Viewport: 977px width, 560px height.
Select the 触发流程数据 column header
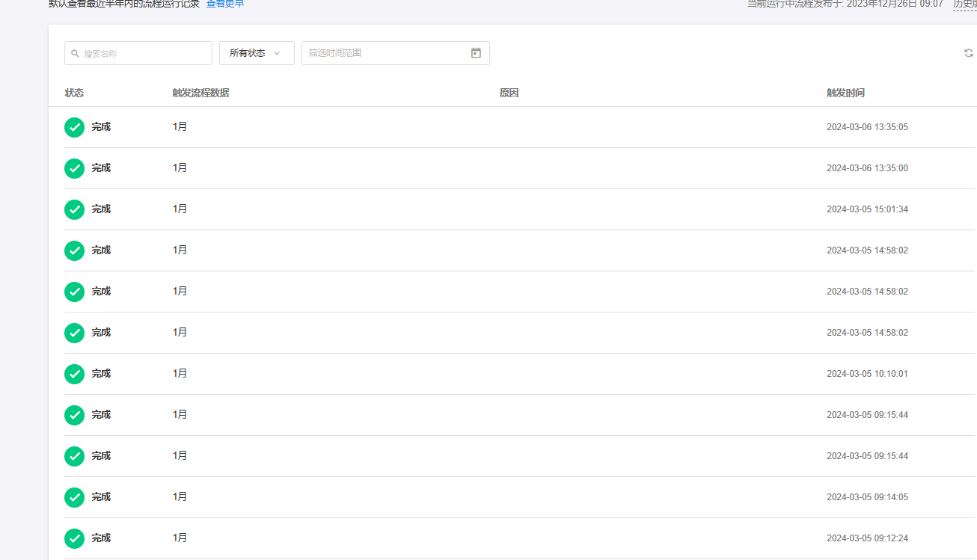[200, 93]
